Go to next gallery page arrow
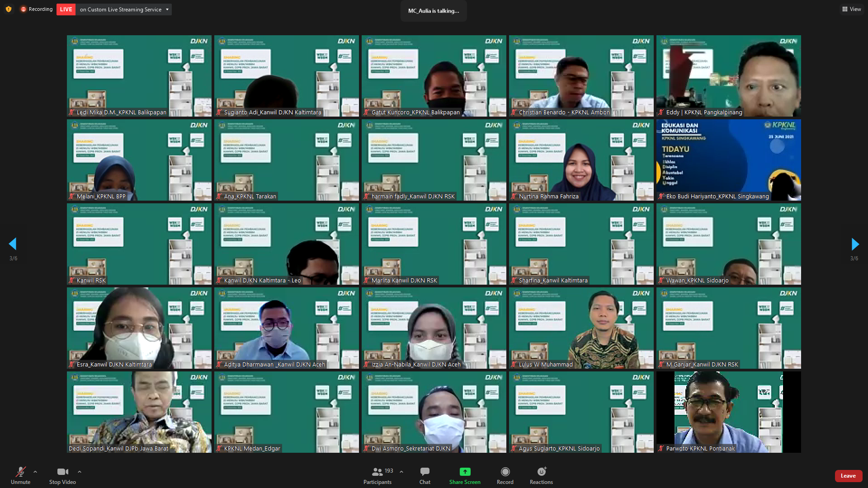This screenshot has height=488, width=868. pos(854,244)
